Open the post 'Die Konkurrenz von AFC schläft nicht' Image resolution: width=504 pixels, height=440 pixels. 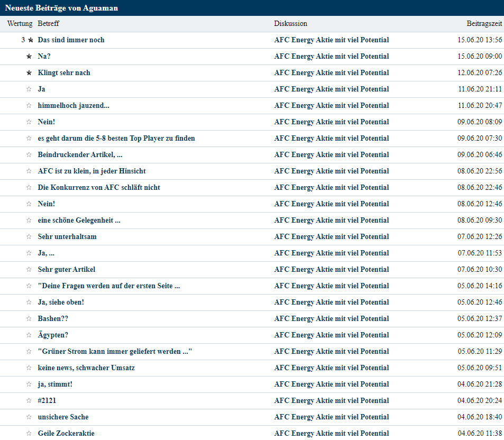tap(99, 188)
